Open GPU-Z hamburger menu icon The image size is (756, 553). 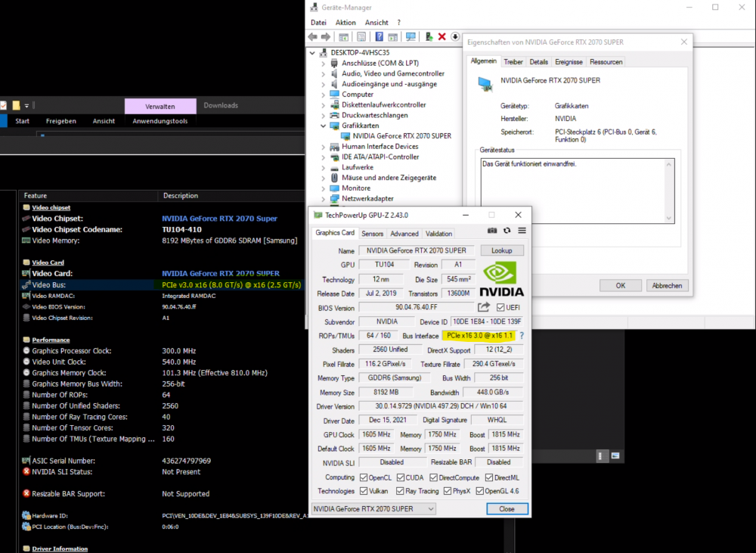coord(522,231)
